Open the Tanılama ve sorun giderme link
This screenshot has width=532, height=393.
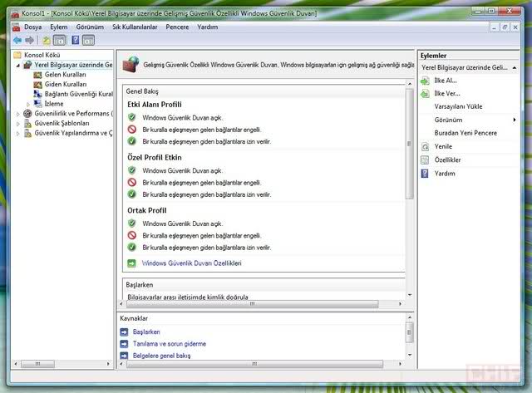170,344
